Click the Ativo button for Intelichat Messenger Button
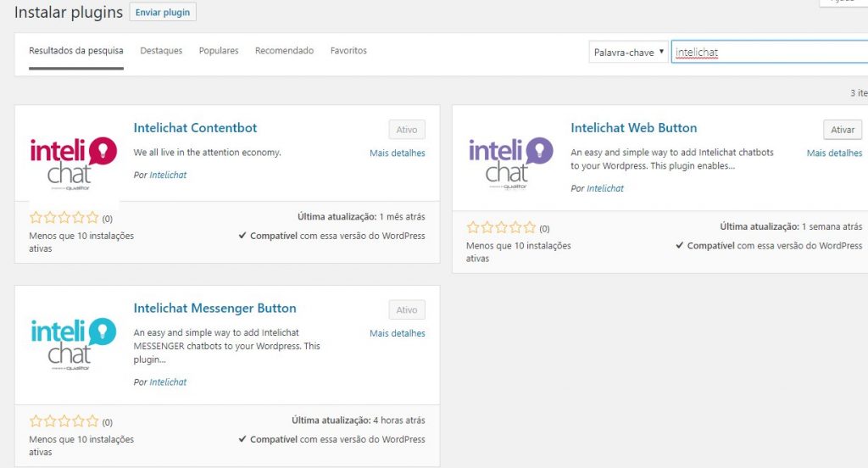This screenshot has width=868, height=468. (x=407, y=310)
